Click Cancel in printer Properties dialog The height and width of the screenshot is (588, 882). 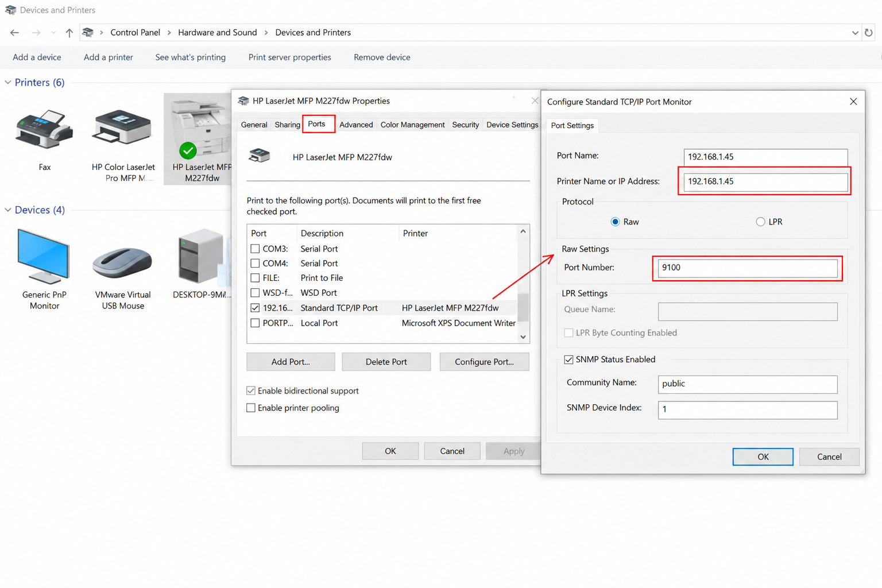(452, 451)
